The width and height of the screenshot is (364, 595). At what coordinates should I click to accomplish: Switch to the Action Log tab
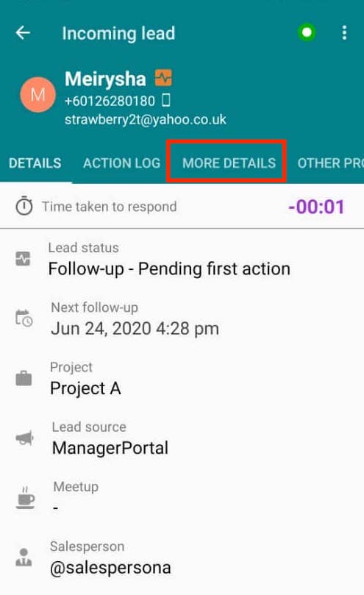122,163
